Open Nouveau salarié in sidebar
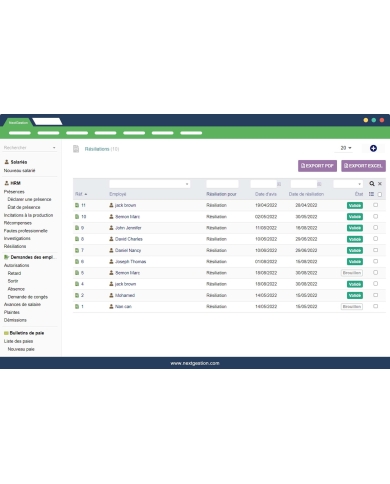 click(19, 171)
